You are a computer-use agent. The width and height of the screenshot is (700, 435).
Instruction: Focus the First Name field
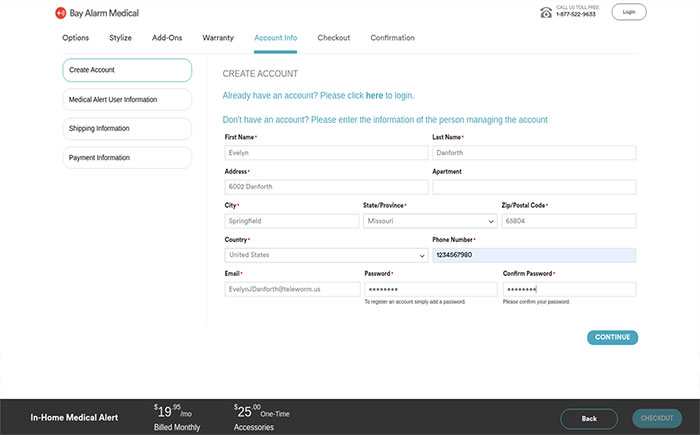(326, 153)
